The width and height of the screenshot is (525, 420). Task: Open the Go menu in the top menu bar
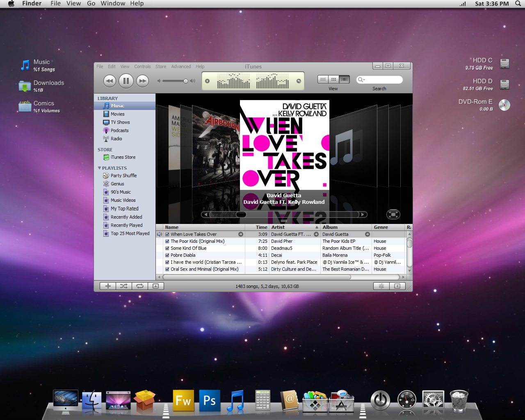click(91, 4)
